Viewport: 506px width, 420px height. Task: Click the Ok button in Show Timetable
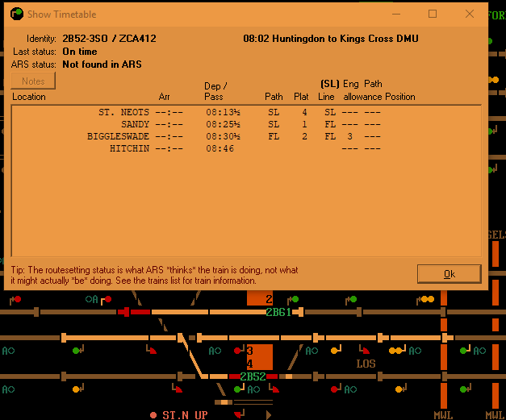(449, 274)
